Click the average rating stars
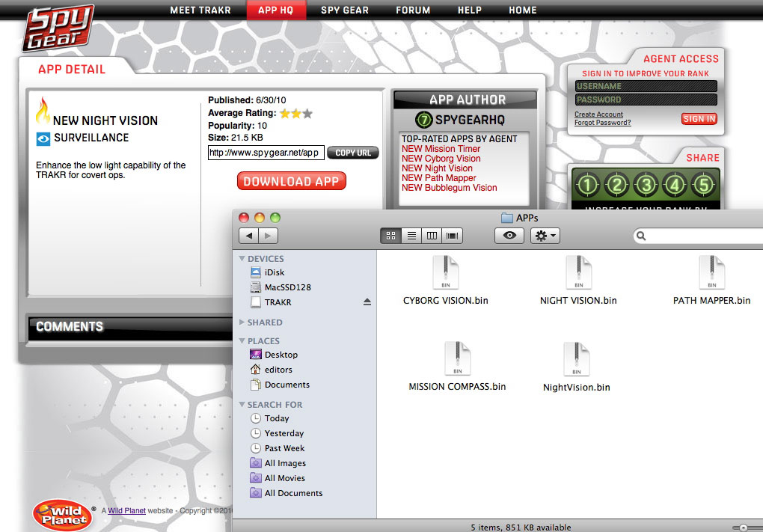Viewport: 763px width, 532px height. [x=296, y=114]
